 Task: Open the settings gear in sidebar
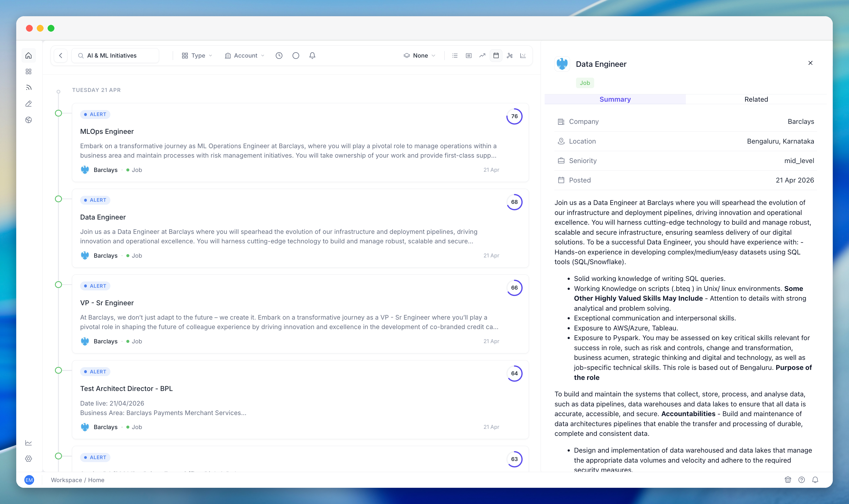pos(28,459)
